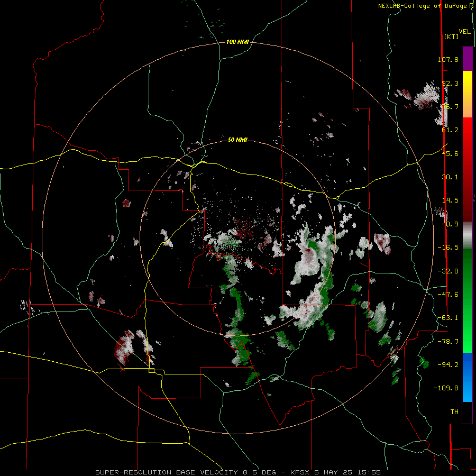Pick the purple segment of the velocity color bar
This screenshot has width=476, height=476.
(x=467, y=59)
